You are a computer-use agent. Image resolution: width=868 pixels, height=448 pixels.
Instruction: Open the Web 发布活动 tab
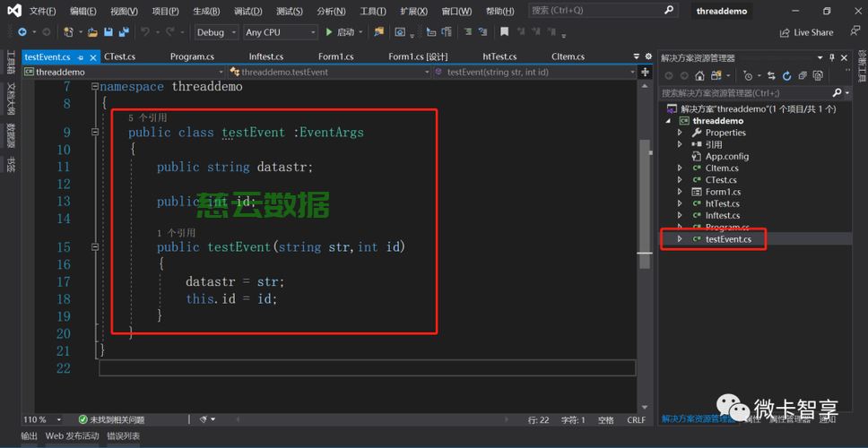[72, 435]
